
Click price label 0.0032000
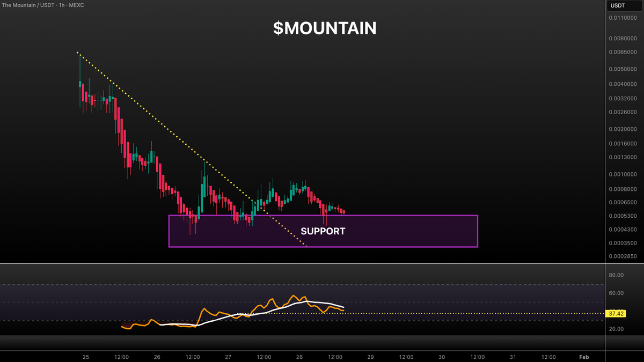623,99
